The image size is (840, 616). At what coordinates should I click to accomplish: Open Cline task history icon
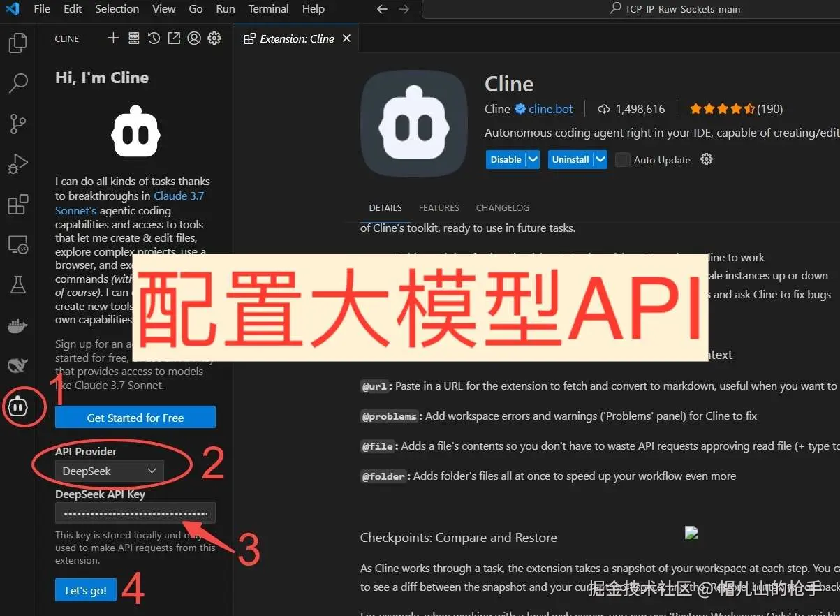(154, 38)
